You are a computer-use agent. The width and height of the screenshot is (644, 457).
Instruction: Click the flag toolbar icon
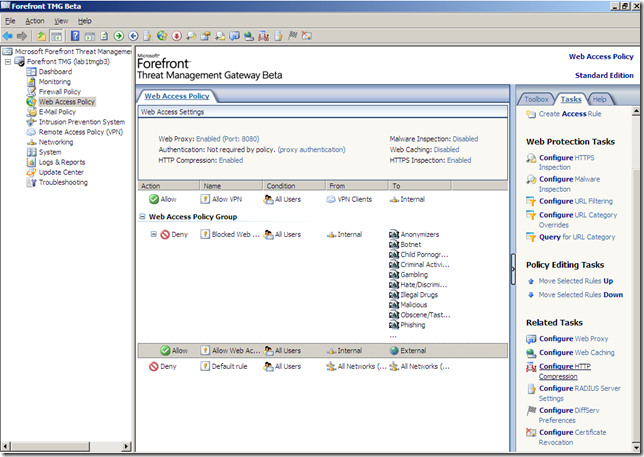(292, 36)
